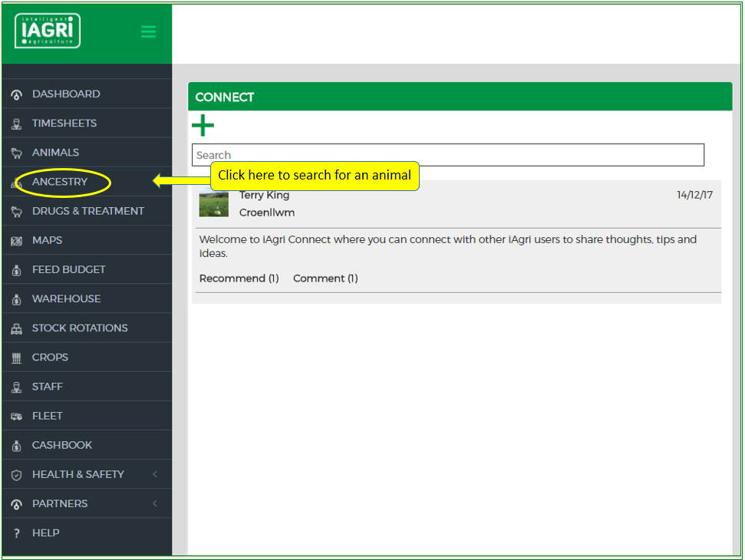Go to the Animals section
Viewport: 745px width, 560px height.
[x=87, y=153]
